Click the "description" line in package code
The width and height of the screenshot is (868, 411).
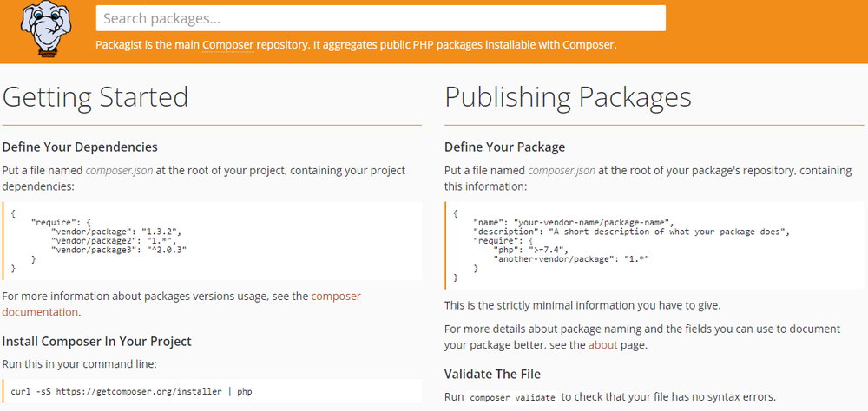coord(630,232)
